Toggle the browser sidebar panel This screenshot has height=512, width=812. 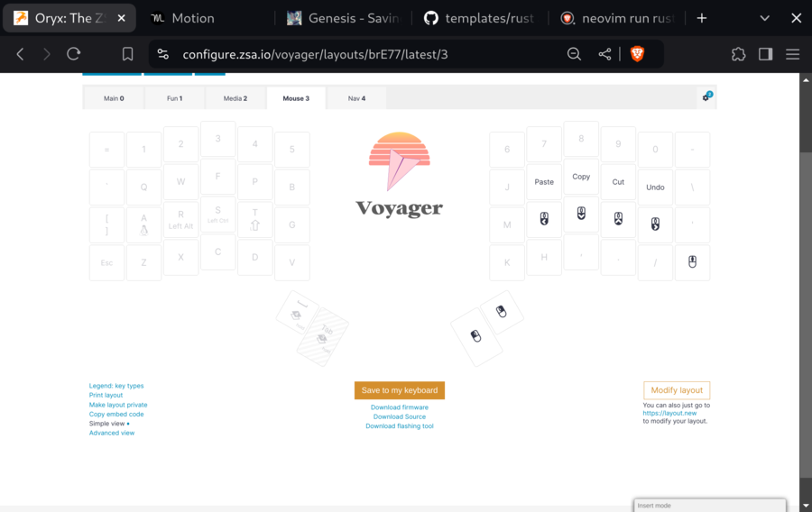pyautogui.click(x=765, y=54)
